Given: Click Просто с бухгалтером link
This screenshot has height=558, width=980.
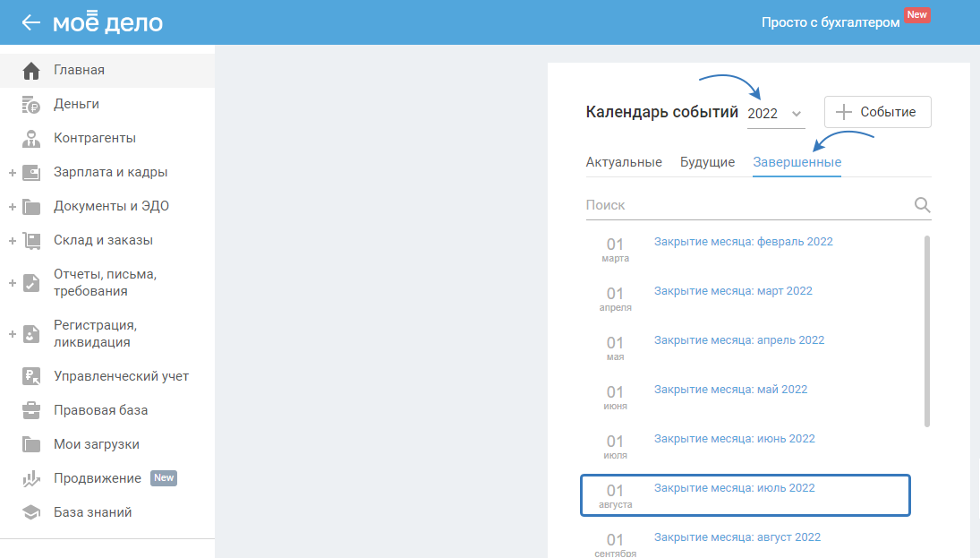Looking at the screenshot, I should click(830, 22).
